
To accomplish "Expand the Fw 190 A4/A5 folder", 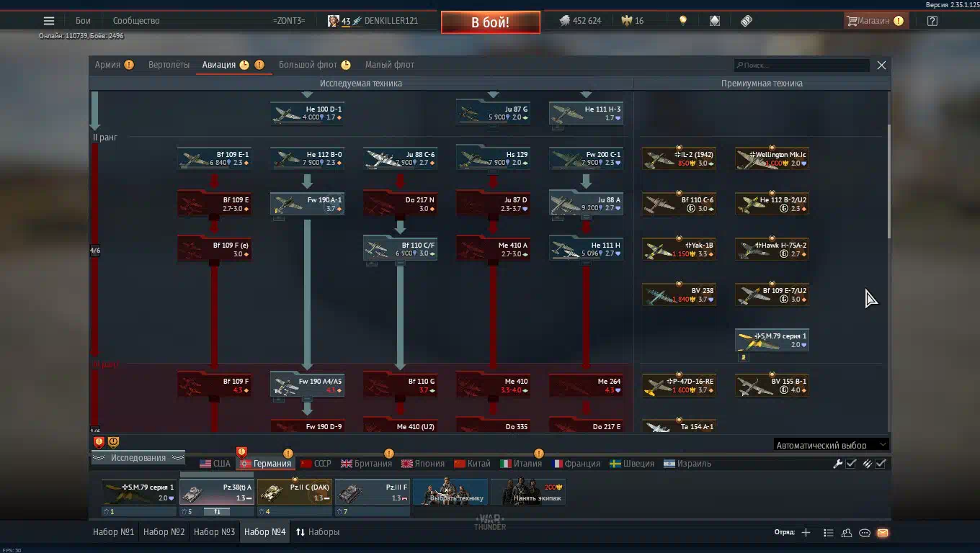I will click(x=307, y=385).
